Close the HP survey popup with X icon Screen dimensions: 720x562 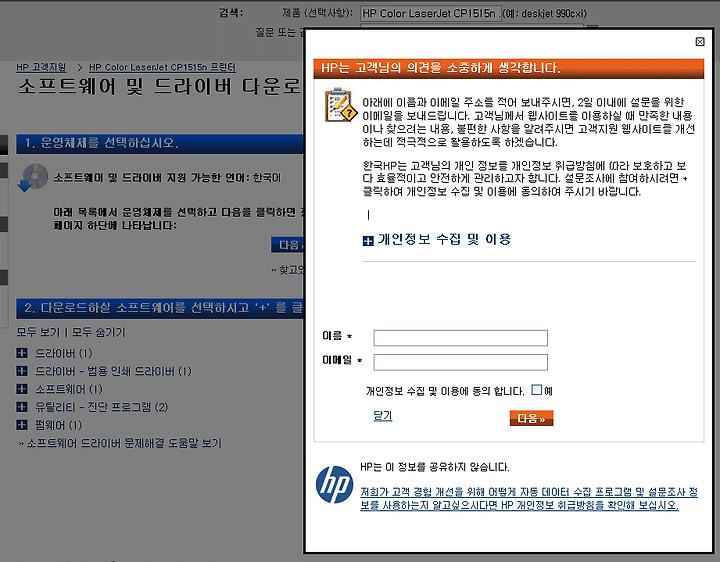(x=700, y=42)
